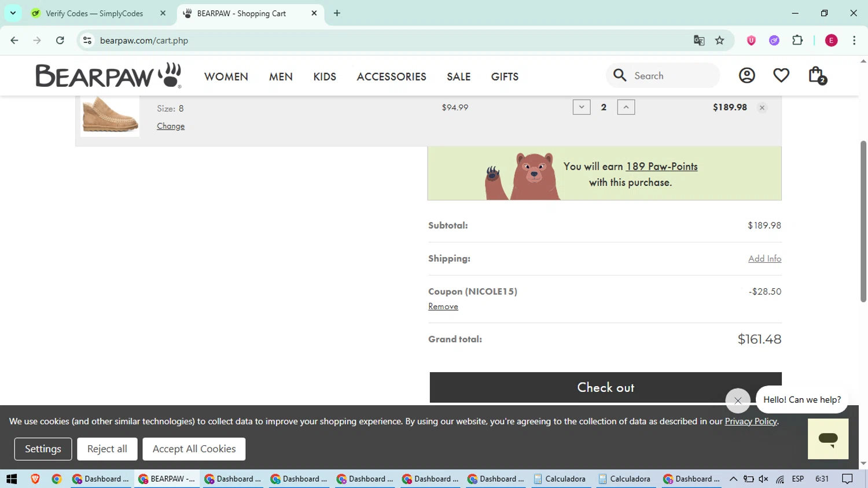Open the wishlist heart icon
868x488 pixels.
[781, 75]
